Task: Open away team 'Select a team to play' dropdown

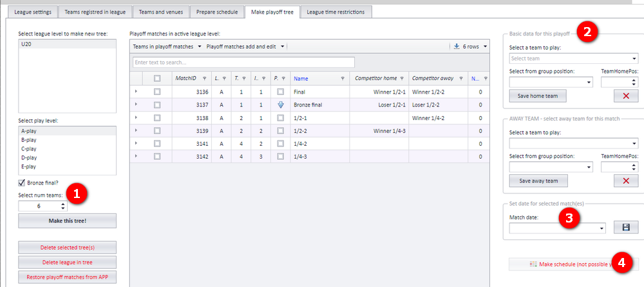Action: tap(573, 143)
